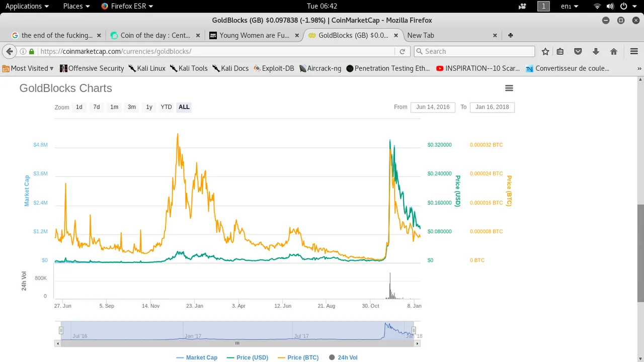Open the Convertisseur de coule... bookmark

click(568, 68)
